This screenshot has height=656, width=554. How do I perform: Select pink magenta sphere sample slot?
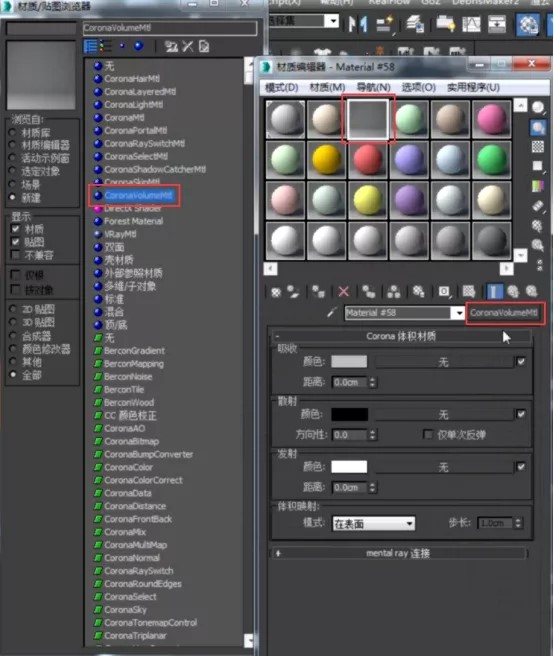[x=491, y=119]
